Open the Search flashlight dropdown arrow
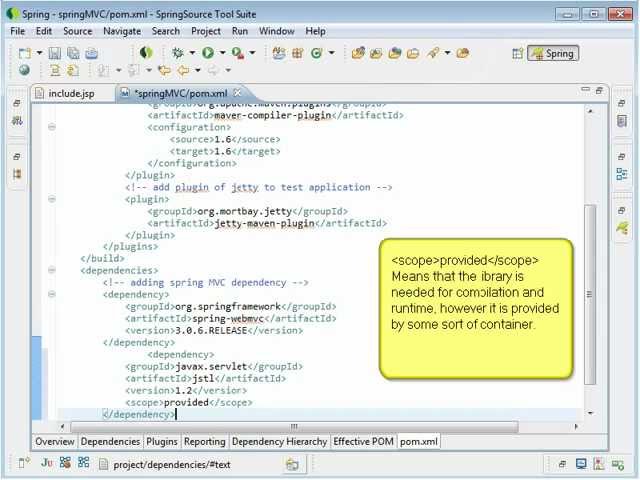This screenshot has height=480, width=640. click(x=448, y=53)
